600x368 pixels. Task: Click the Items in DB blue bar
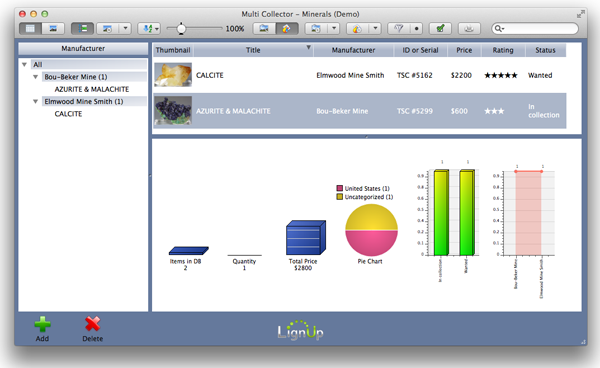point(189,251)
